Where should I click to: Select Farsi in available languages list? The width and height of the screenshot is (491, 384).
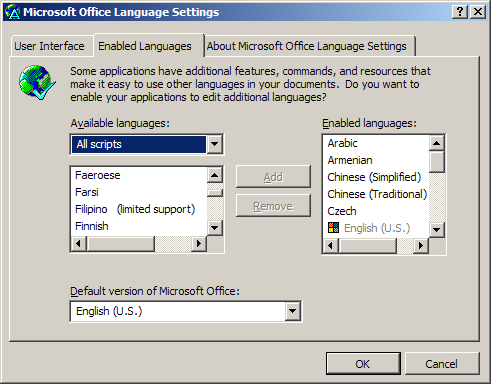coord(87,192)
